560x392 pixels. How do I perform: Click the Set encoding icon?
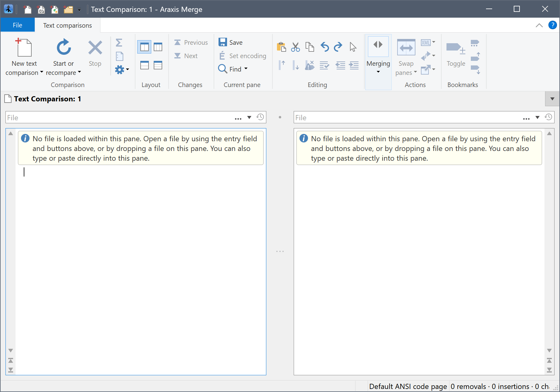click(222, 56)
